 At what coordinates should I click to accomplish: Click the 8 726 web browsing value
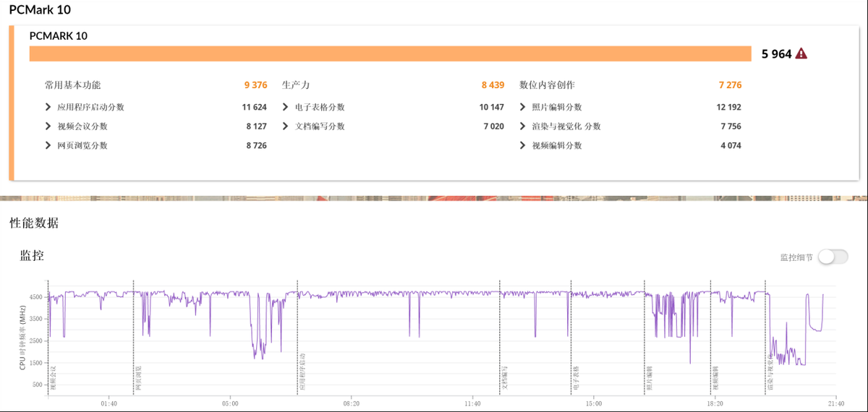point(257,145)
